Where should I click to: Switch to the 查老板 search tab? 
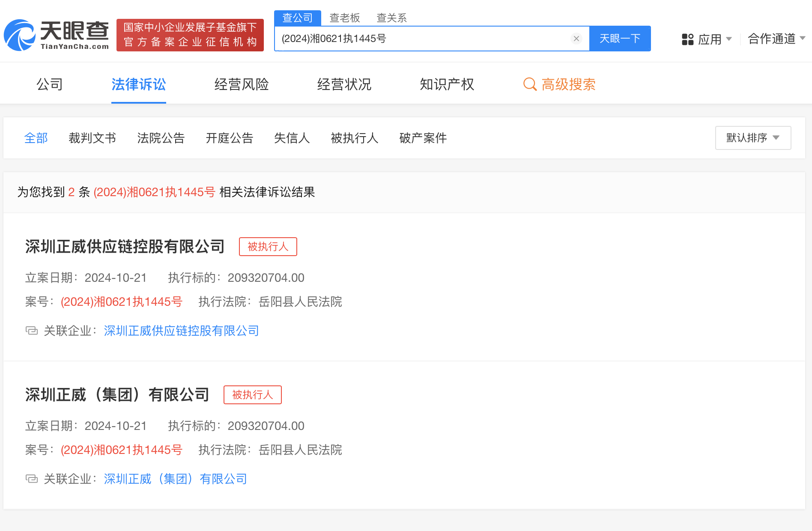[345, 18]
